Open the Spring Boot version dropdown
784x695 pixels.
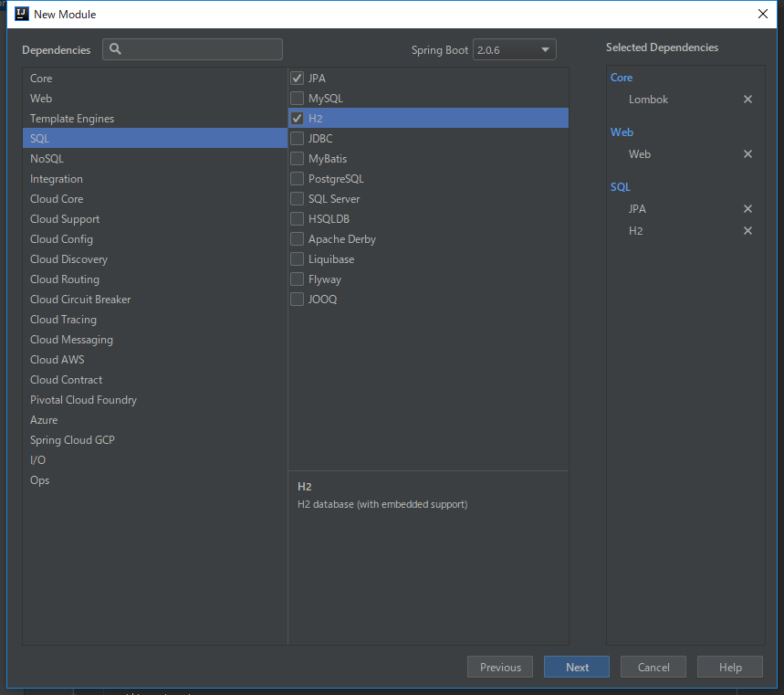514,49
